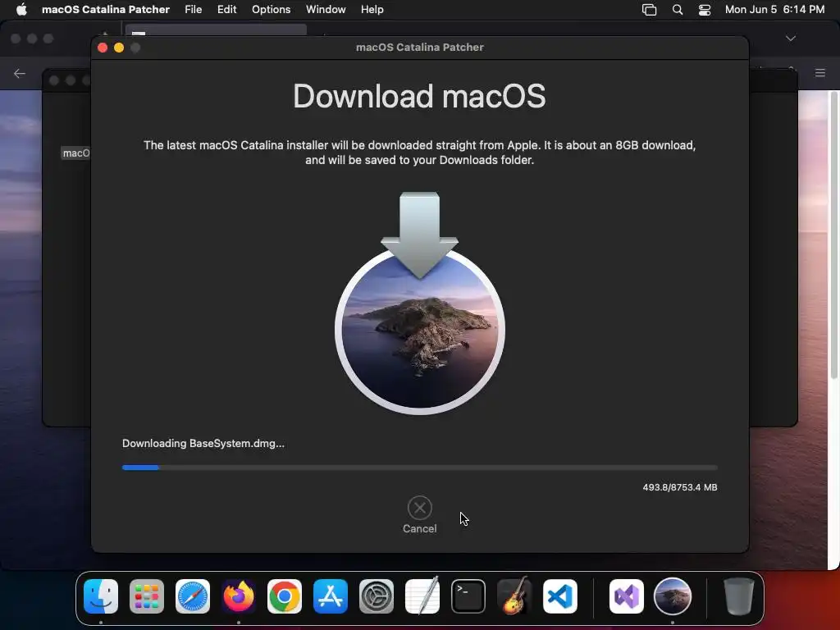Image resolution: width=840 pixels, height=630 pixels.
Task: Open the Trash from the Dock
Action: tap(739, 596)
